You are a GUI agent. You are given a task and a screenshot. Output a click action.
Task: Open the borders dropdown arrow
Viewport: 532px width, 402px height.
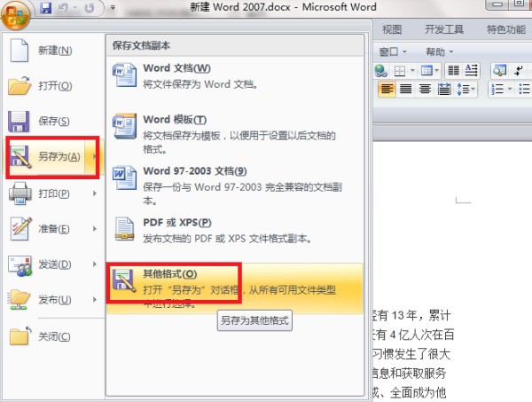pos(412,71)
